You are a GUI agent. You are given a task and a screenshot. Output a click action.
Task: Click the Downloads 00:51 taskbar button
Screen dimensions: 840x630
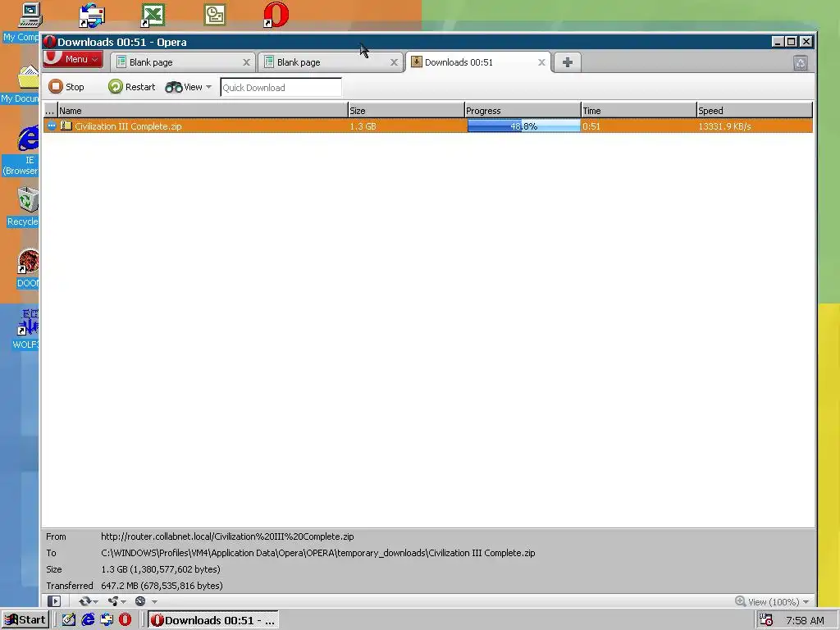tap(213, 620)
